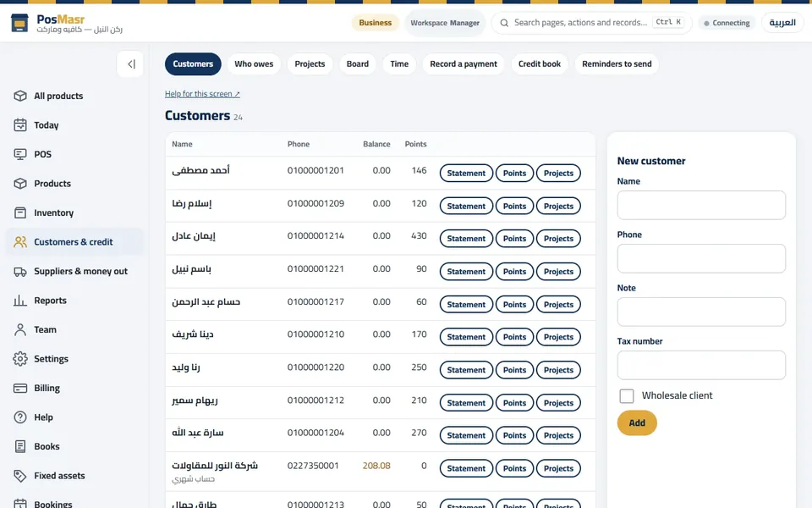Click the Books ledger icon
The width and height of the screenshot is (812, 508).
point(20,446)
